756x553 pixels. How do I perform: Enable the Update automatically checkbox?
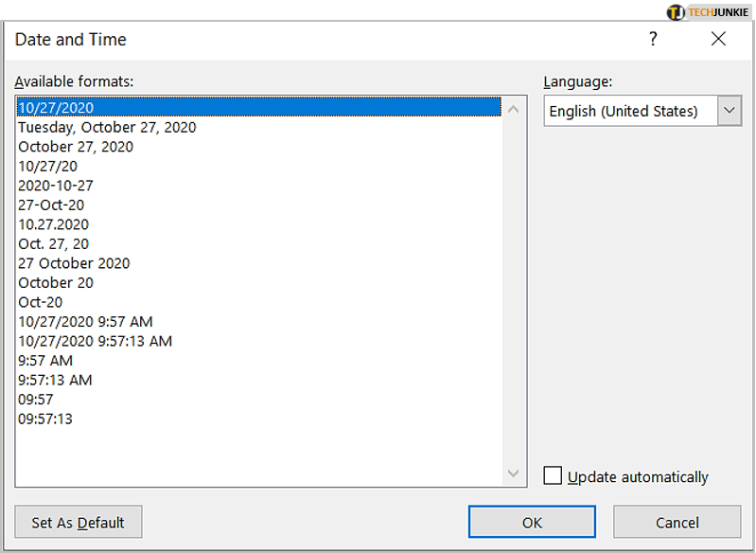coord(554,476)
